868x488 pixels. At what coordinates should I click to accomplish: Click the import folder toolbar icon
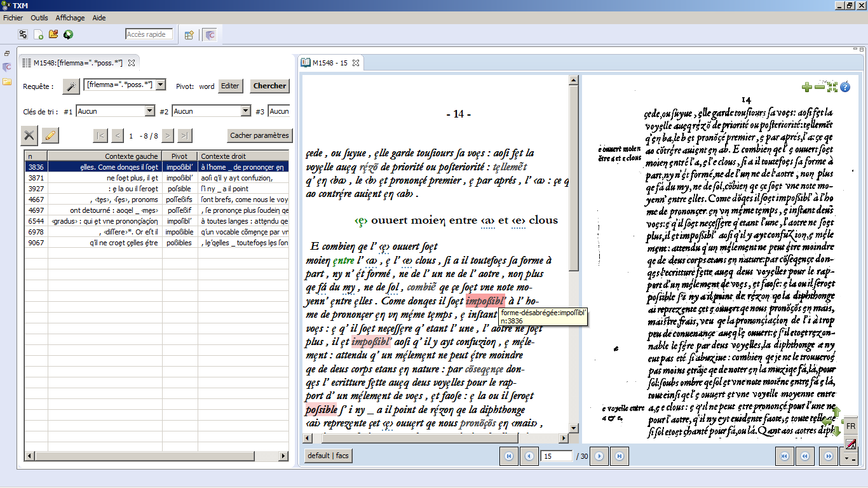pos(53,34)
